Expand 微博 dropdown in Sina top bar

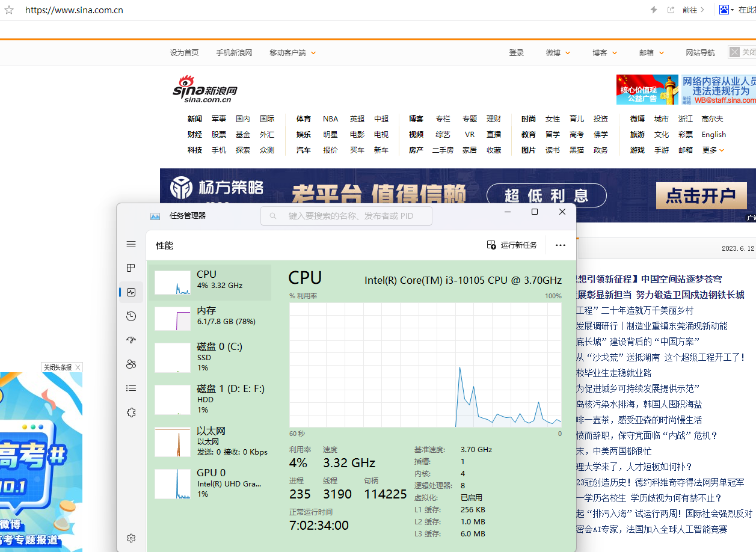tap(558, 53)
